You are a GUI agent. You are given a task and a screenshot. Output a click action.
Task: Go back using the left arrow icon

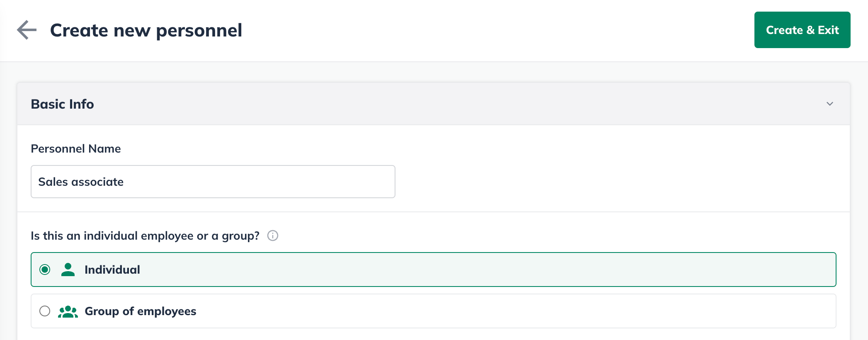pyautogui.click(x=27, y=30)
